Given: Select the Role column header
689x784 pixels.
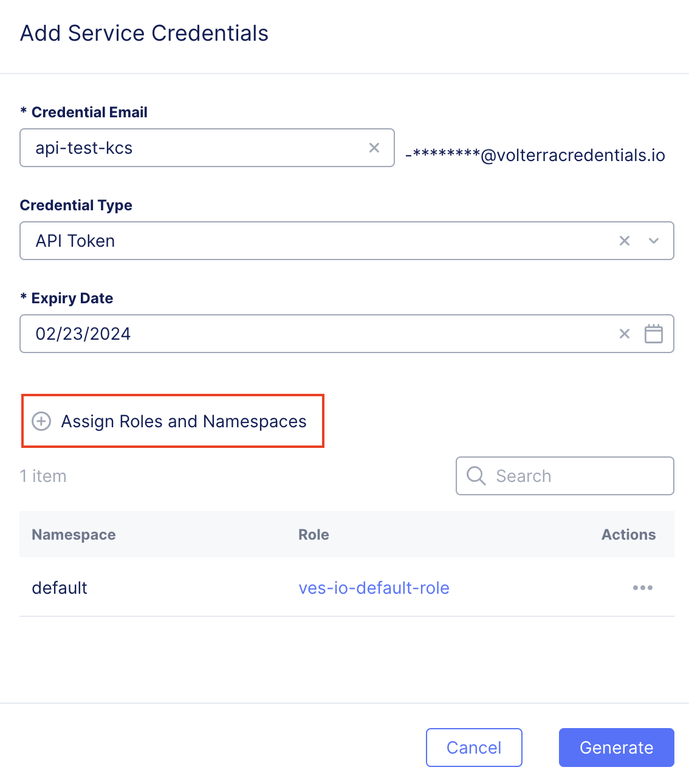Looking at the screenshot, I should [x=314, y=534].
